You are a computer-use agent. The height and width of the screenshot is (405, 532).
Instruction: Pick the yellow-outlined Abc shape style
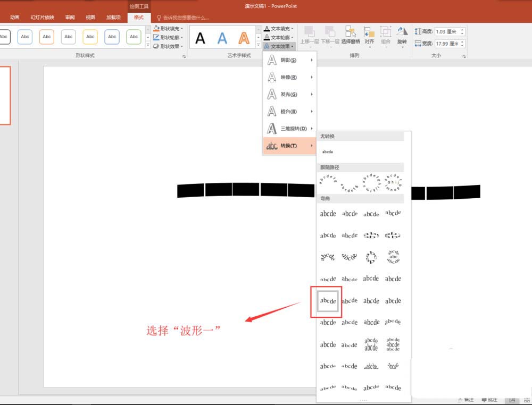pos(90,37)
